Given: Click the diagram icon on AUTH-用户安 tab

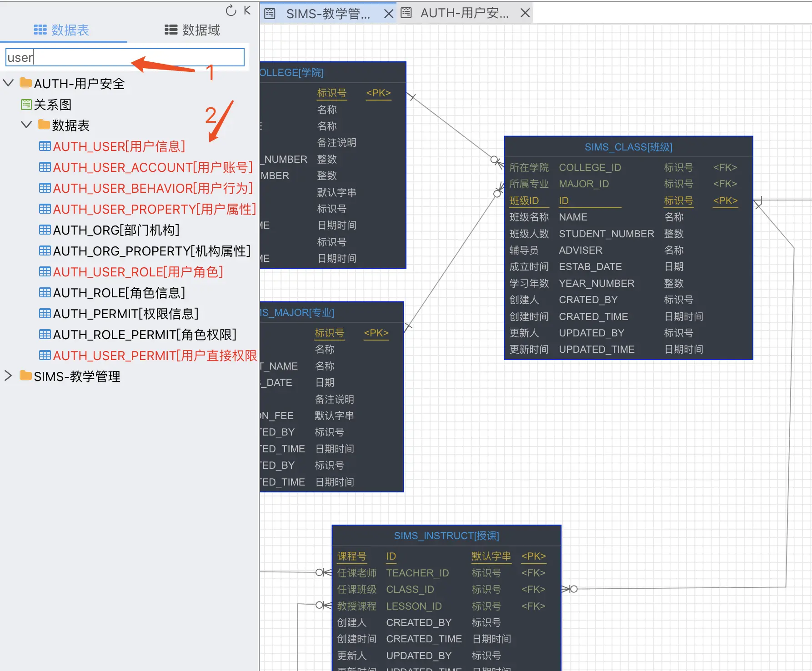Looking at the screenshot, I should click(406, 13).
